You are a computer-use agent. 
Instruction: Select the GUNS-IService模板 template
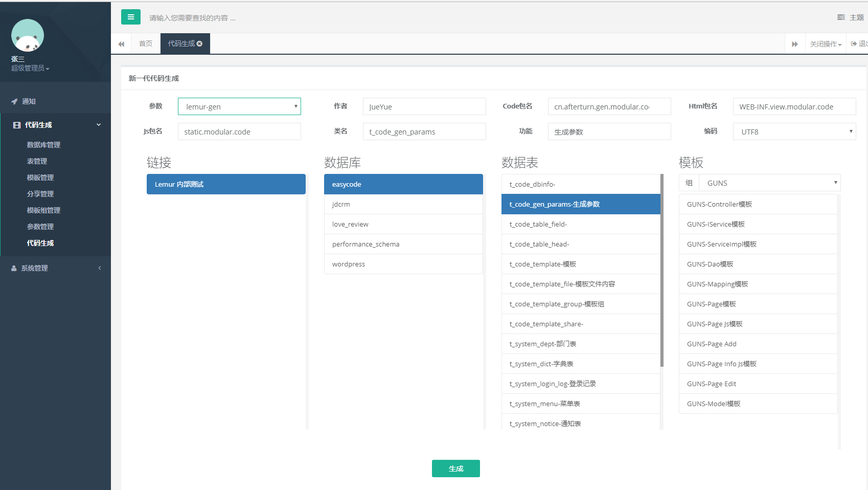click(758, 224)
